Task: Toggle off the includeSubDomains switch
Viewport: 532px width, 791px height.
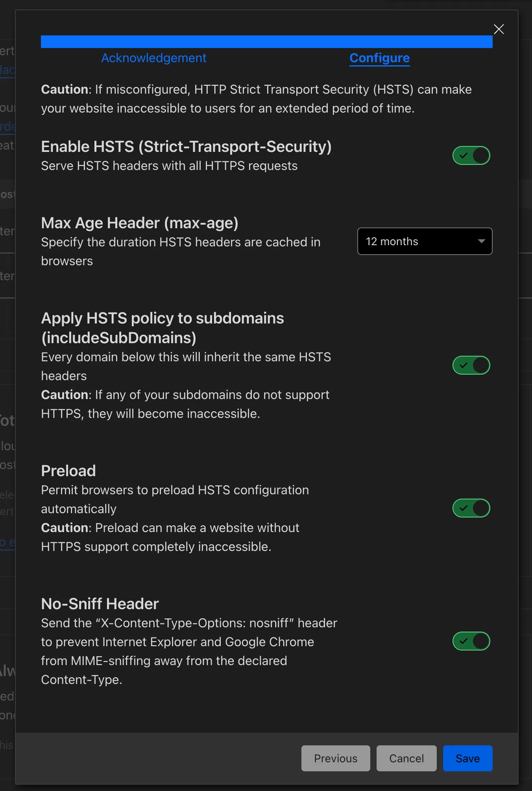Action: 471,365
